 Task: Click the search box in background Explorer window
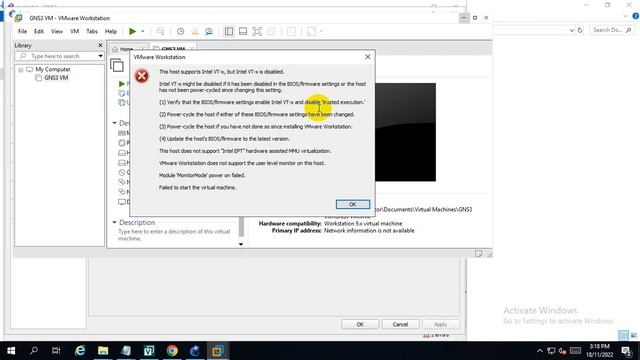(611, 30)
